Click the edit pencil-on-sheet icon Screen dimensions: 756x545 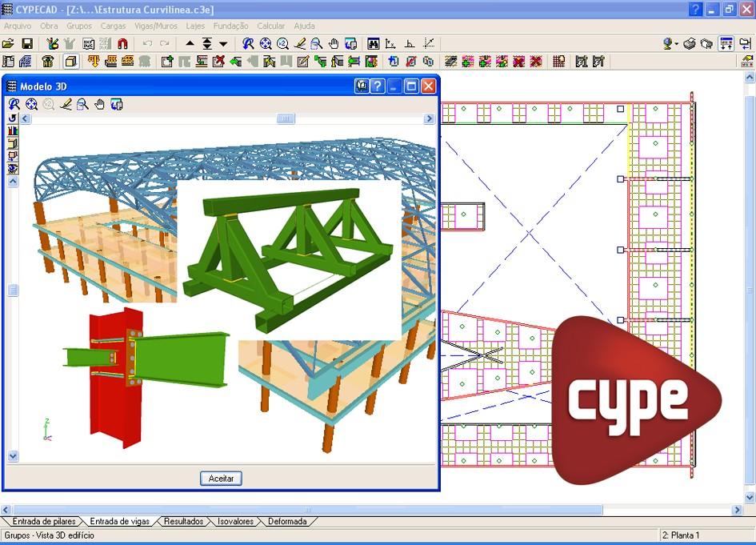point(302,62)
